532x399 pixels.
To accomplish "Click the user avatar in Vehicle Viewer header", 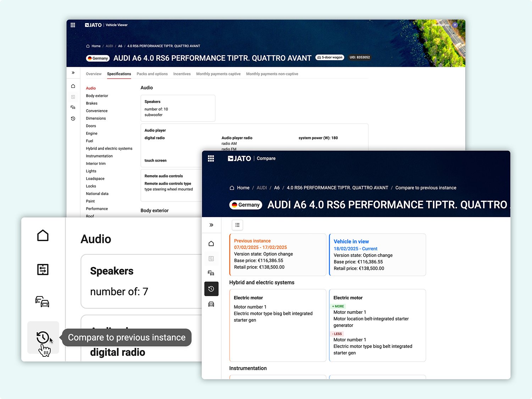I will (x=455, y=25).
